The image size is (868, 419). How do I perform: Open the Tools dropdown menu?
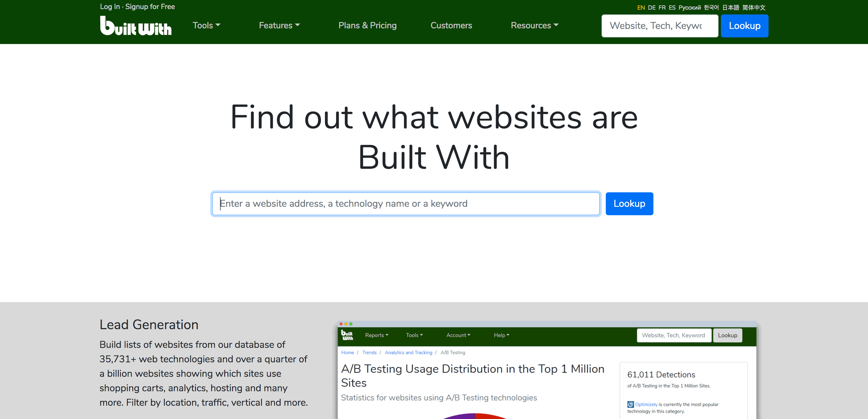click(x=206, y=25)
